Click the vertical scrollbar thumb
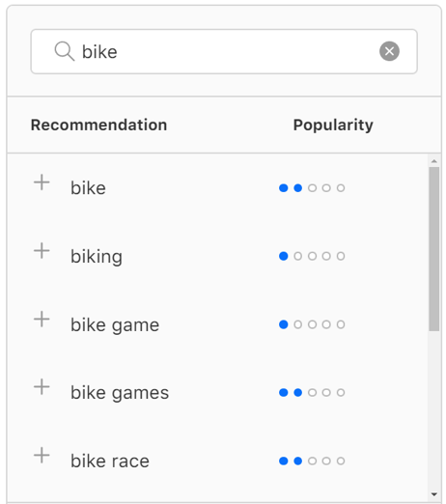This screenshot has height=504, width=446. tap(434, 249)
